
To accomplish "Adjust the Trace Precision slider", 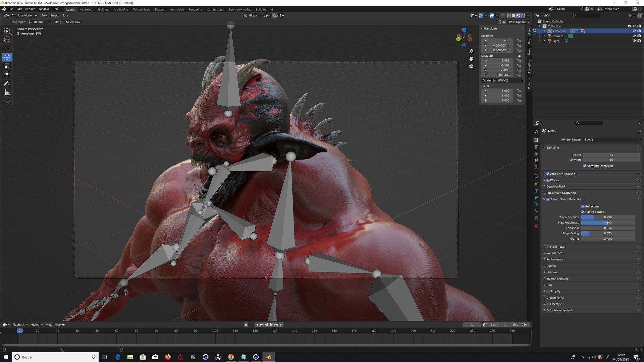I will 608,217.
